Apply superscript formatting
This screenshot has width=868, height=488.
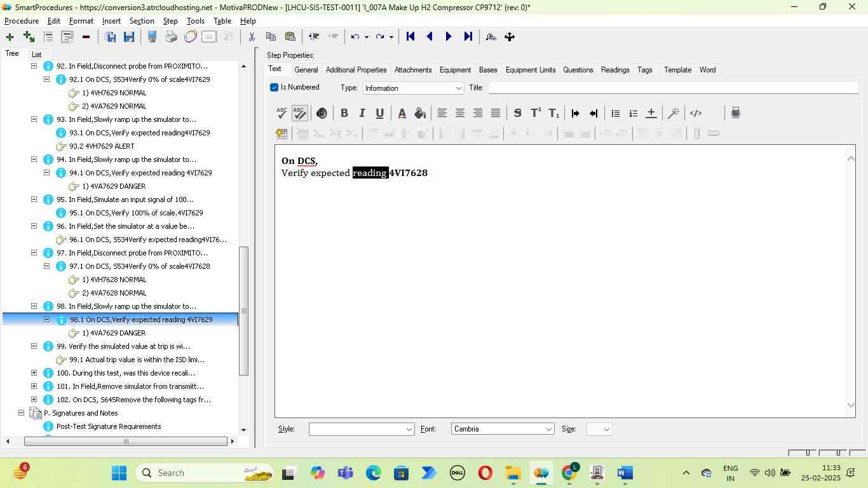536,113
